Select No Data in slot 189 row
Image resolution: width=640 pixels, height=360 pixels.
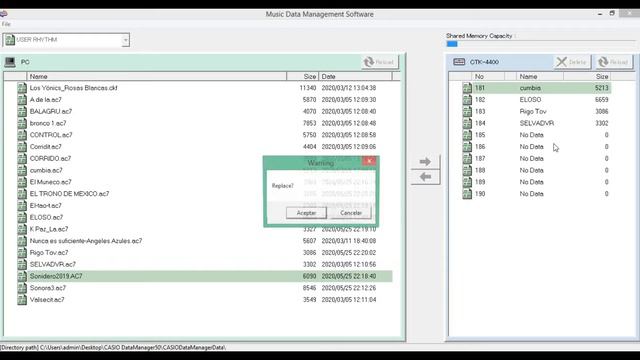(x=531, y=182)
